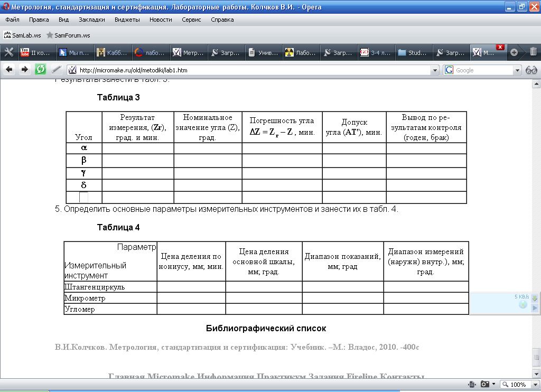Screen dimensions: 541x392
Task: Go forward with the right arrow button
Action: [x=24, y=70]
